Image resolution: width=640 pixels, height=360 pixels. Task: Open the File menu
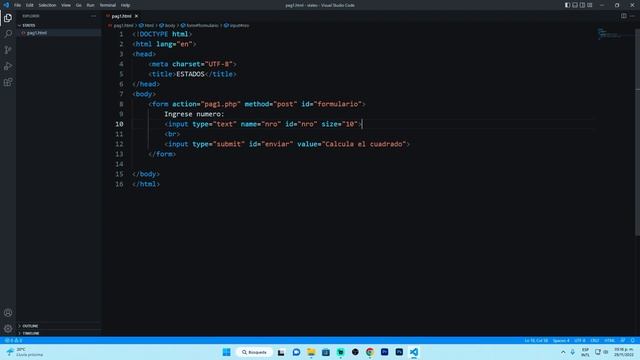point(18,5)
